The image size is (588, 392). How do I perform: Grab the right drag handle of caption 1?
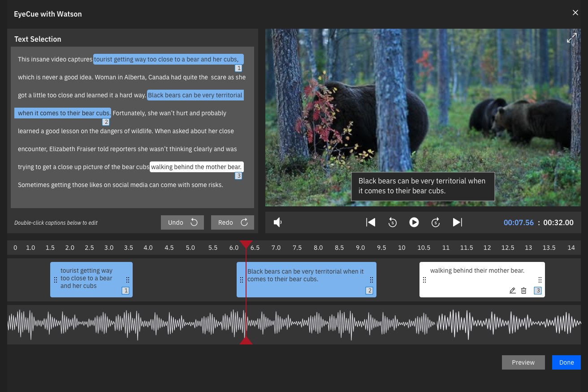coord(128,280)
